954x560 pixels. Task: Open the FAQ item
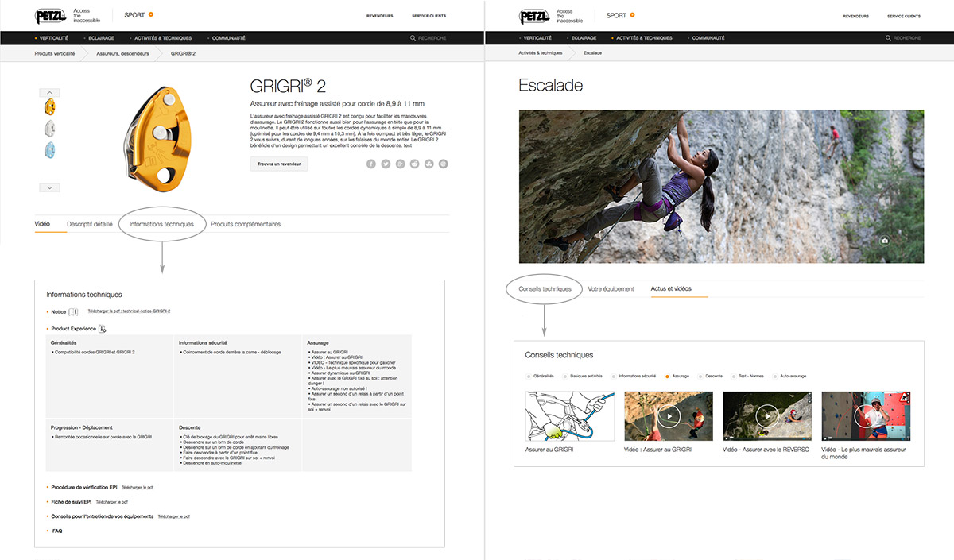pos(57,531)
